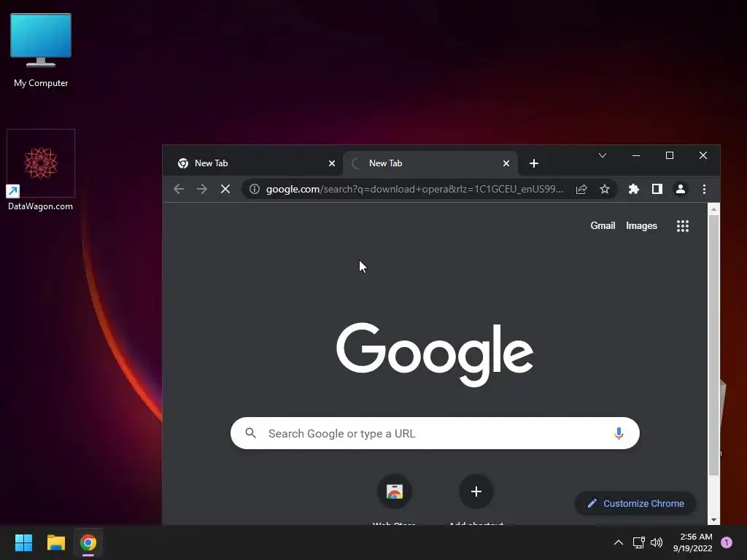Open the My Computer desktop icon

41,50
